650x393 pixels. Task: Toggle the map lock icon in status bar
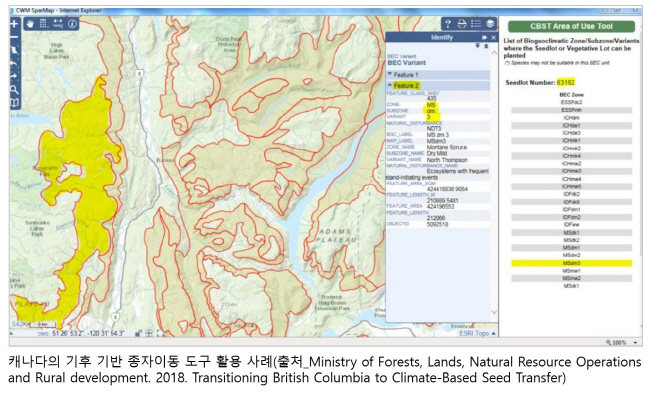[x=138, y=333]
